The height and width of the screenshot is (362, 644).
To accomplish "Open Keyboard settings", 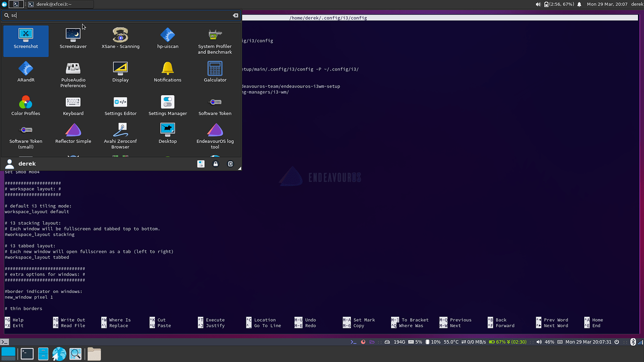I will 73,106.
